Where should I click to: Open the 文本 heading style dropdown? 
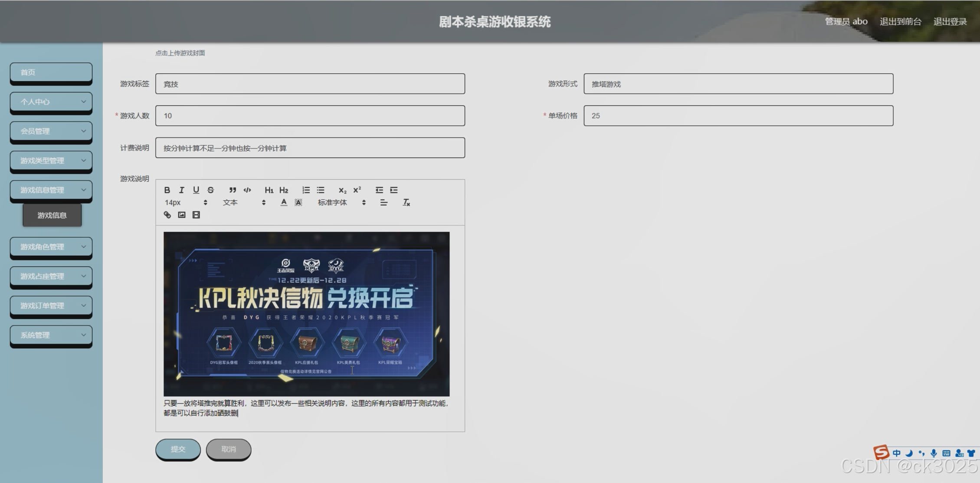click(244, 203)
